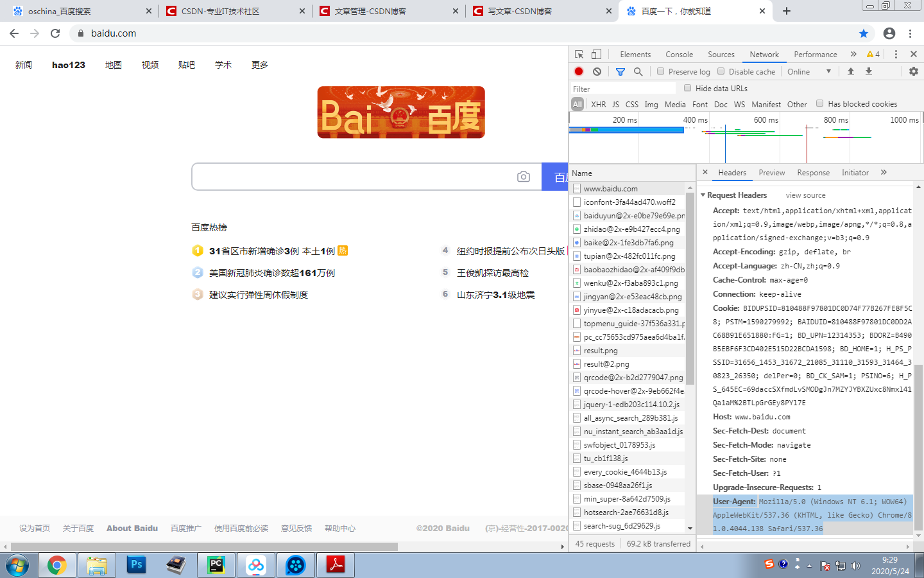Enable Disable cache checkbox

[721, 71]
